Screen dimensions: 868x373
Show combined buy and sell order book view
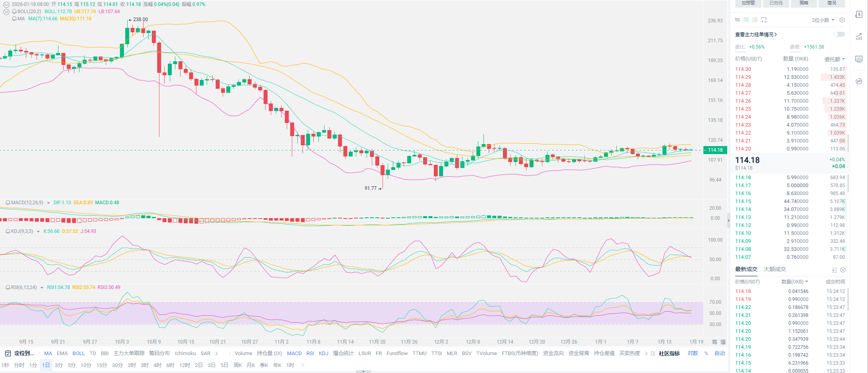[738, 20]
